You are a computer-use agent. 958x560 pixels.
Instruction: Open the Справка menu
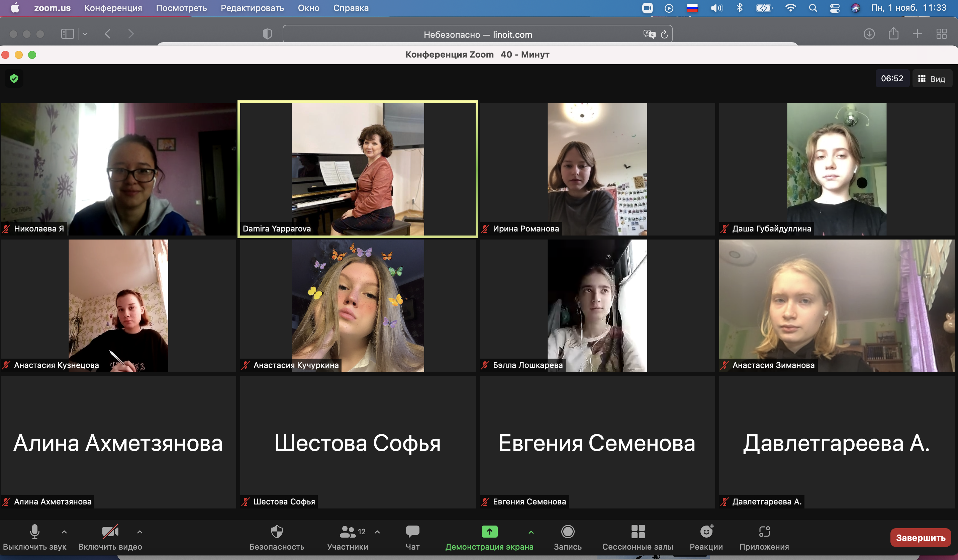coord(351,8)
